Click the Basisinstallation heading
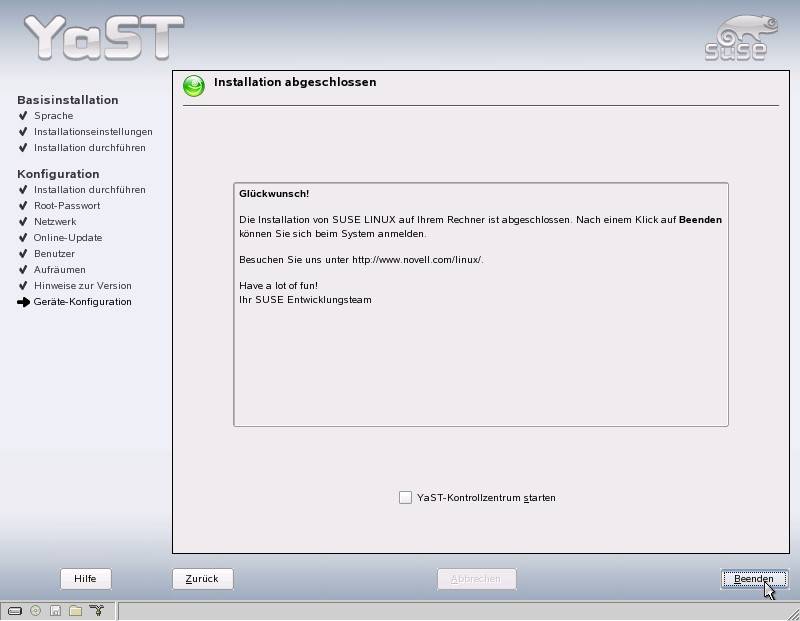Viewport: 800px width, 621px height. (x=68, y=100)
